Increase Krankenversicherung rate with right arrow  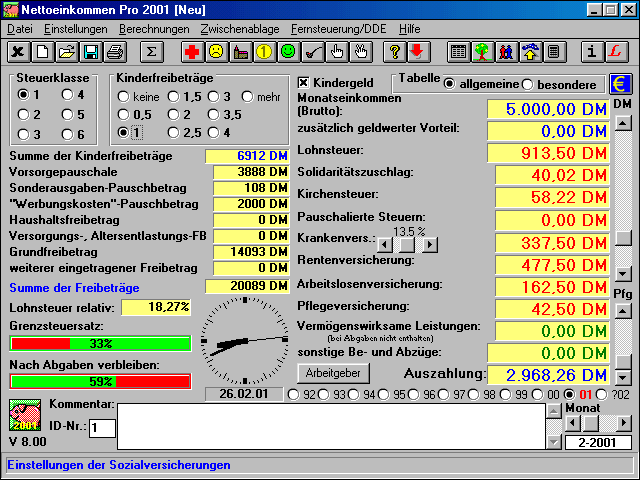click(430, 245)
